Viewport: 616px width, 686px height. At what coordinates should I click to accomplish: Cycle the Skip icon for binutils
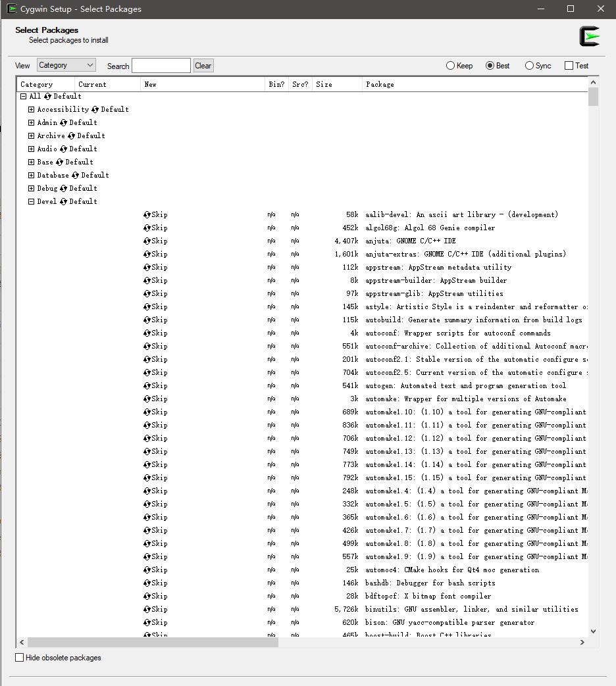(147, 609)
